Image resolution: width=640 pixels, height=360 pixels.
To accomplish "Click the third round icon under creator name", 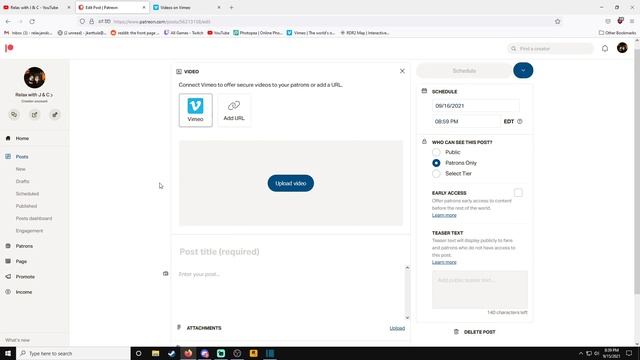I will 55,115.
